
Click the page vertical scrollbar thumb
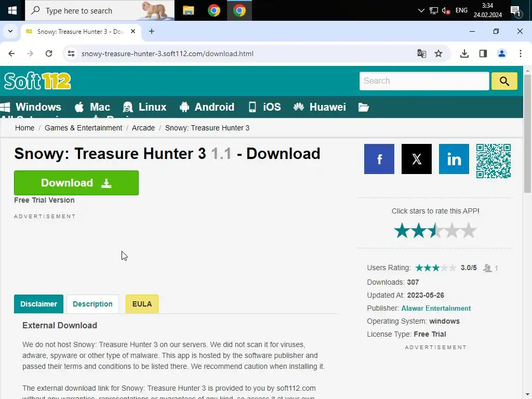click(x=527, y=133)
